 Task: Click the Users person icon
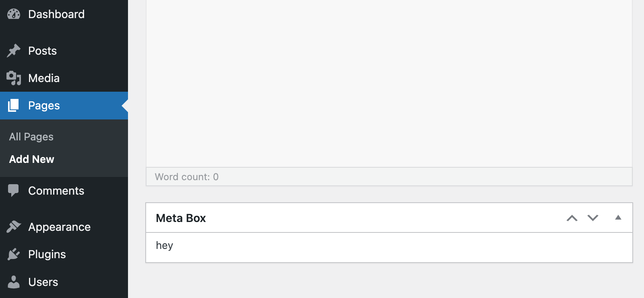(x=13, y=282)
